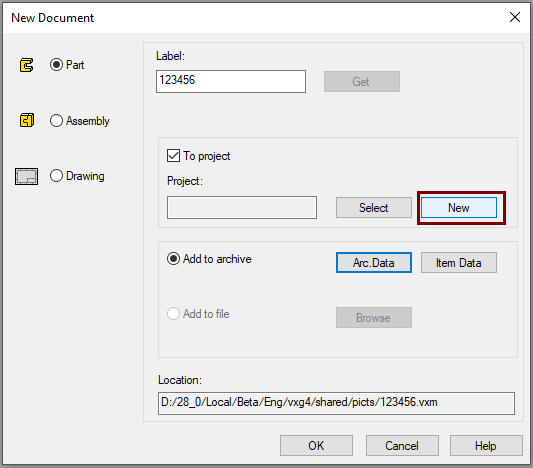Select the Drawing radio option
The height and width of the screenshot is (468, 533).
click(56, 176)
